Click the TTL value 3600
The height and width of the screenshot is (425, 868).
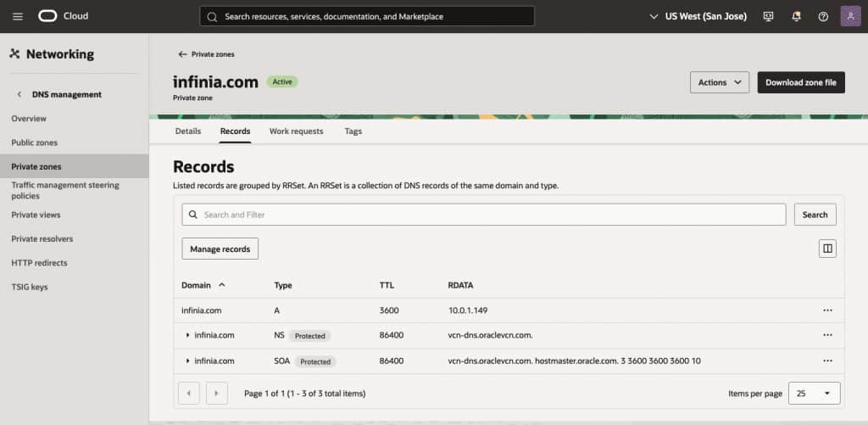[x=388, y=310]
